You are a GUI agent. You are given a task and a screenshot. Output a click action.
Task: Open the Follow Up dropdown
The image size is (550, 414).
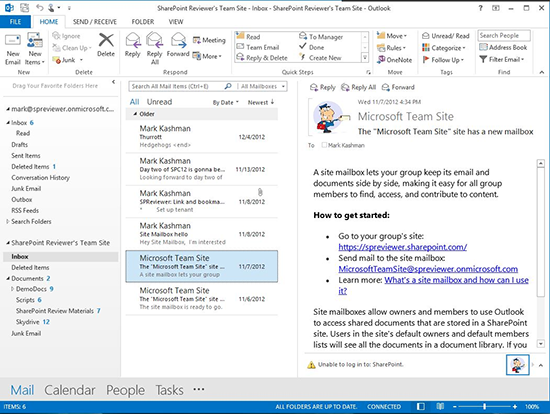point(443,60)
